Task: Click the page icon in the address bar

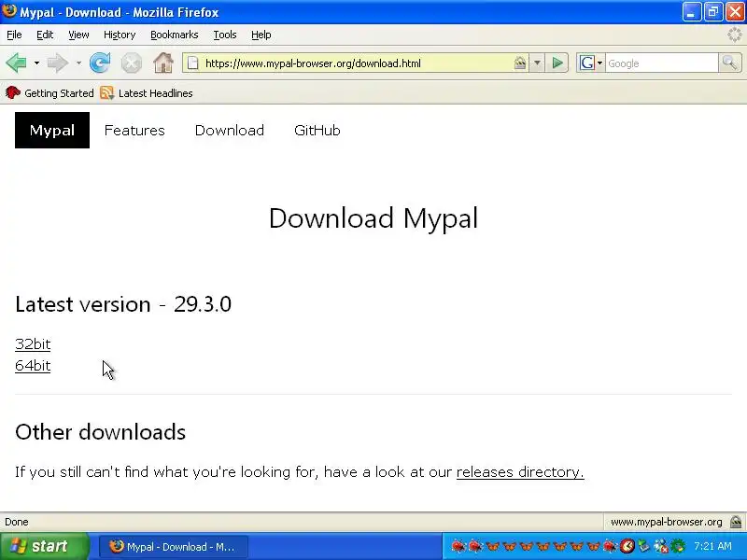Action: pyautogui.click(x=193, y=63)
